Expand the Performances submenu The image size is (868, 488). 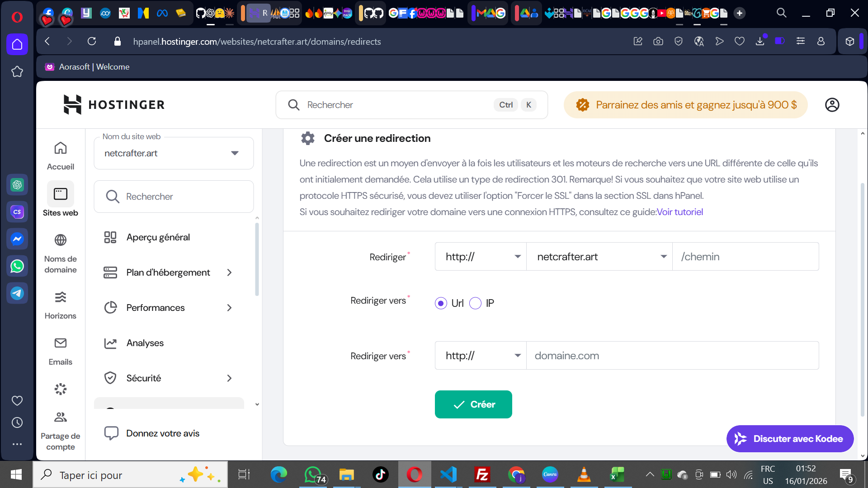(230, 308)
